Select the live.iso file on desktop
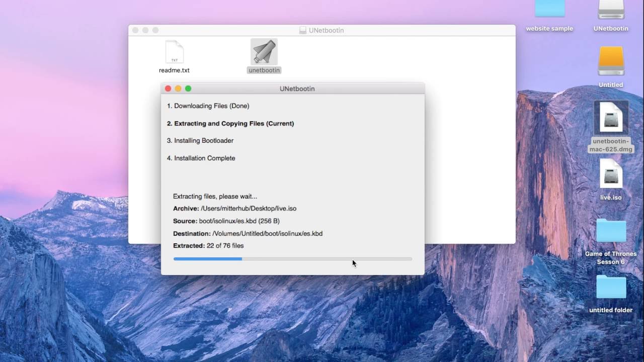The width and height of the screenshot is (644, 362). point(611,174)
